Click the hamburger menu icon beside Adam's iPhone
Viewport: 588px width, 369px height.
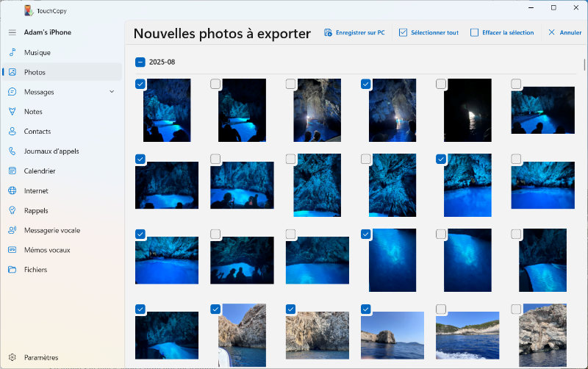tap(12, 32)
